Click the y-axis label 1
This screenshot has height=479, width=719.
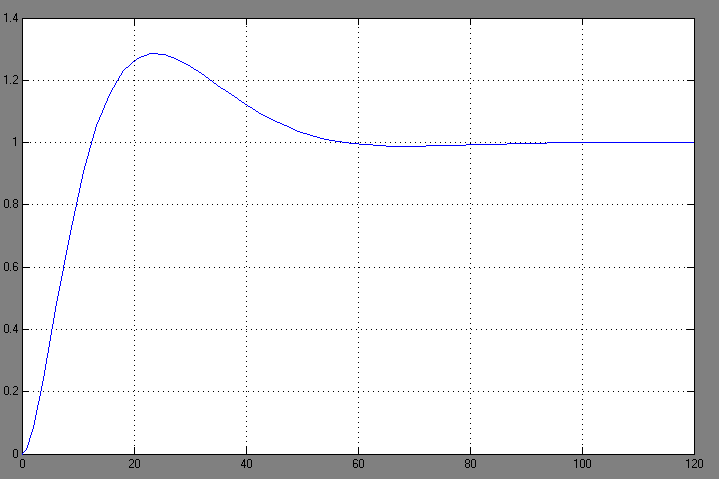15,142
